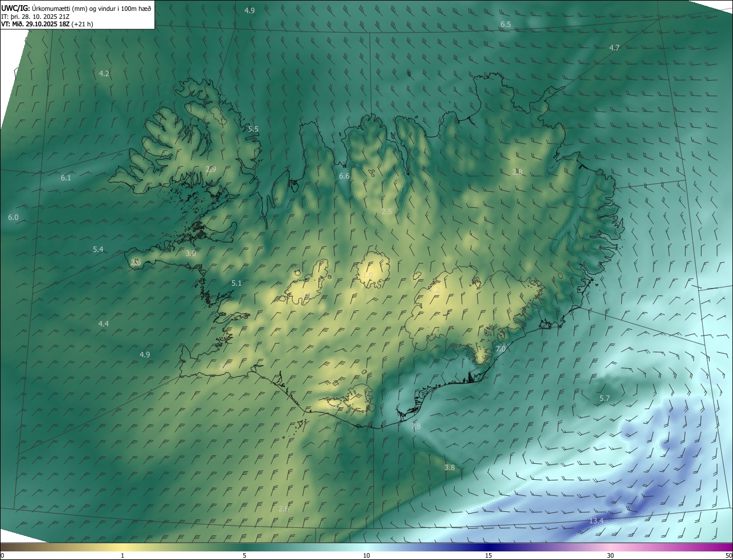Click the 6.5 value label
The image size is (733, 560).
point(506,24)
